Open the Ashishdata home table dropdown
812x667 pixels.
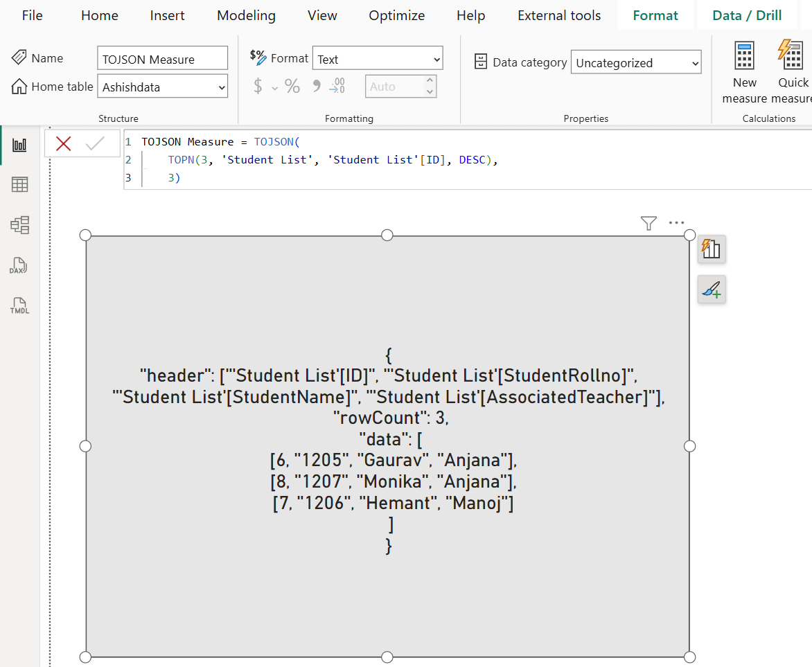pyautogui.click(x=162, y=87)
